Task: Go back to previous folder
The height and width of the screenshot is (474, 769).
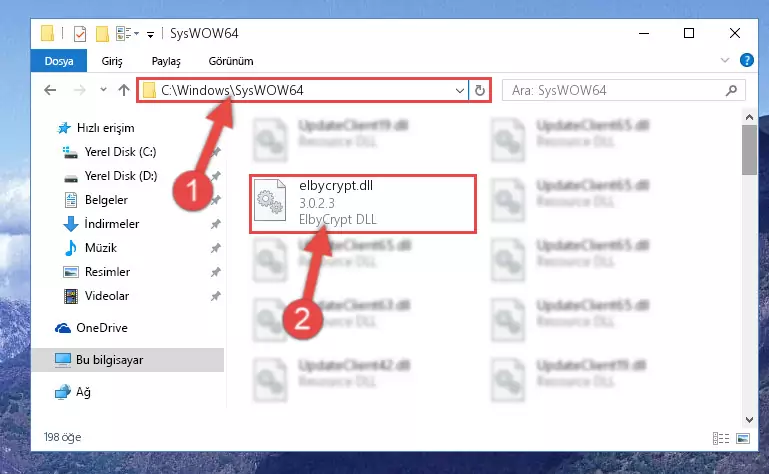Action: (x=50, y=90)
